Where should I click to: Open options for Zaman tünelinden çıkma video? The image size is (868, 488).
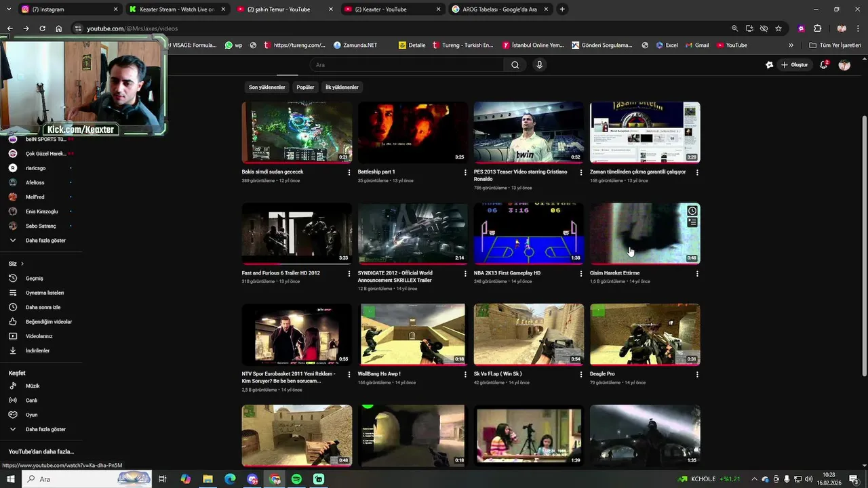point(697,172)
